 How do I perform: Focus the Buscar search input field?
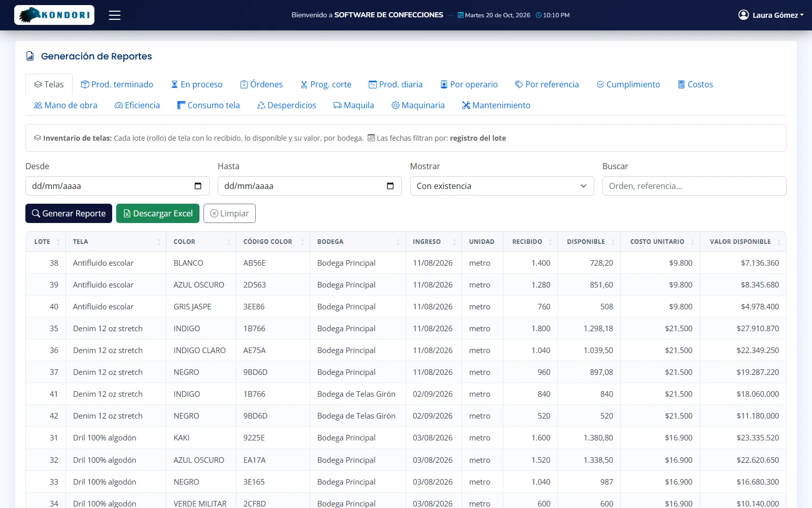694,186
